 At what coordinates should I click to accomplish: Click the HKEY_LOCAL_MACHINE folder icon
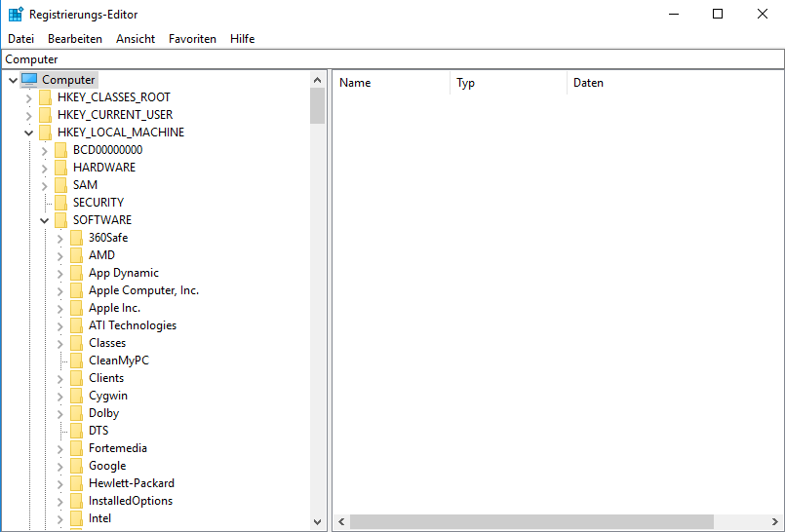pyautogui.click(x=45, y=132)
